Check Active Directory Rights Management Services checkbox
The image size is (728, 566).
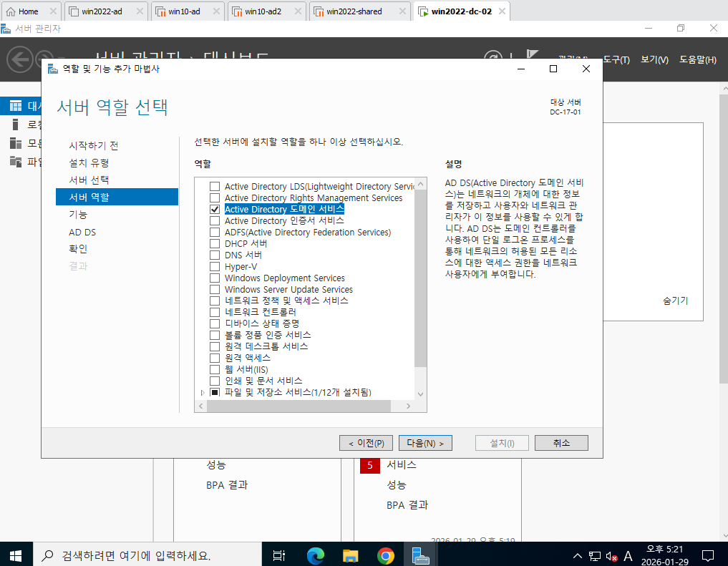point(215,198)
